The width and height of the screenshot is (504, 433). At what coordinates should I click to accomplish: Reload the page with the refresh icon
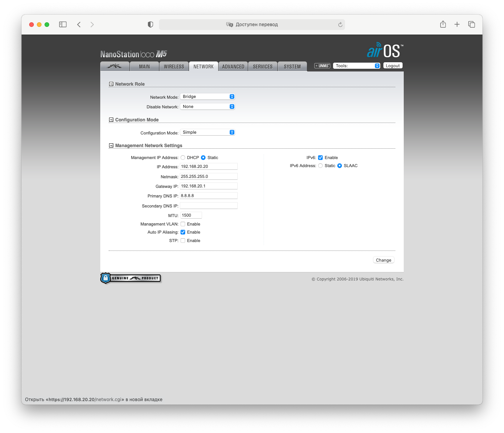tap(340, 25)
